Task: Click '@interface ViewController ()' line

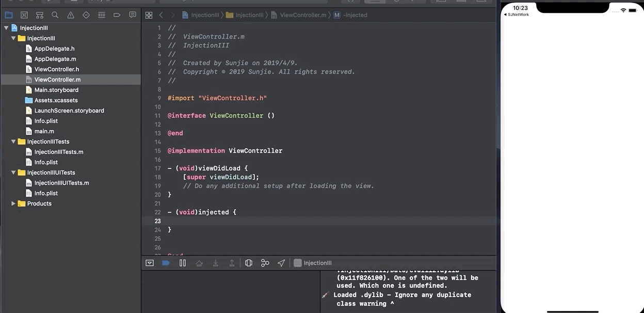Action: 221,116
